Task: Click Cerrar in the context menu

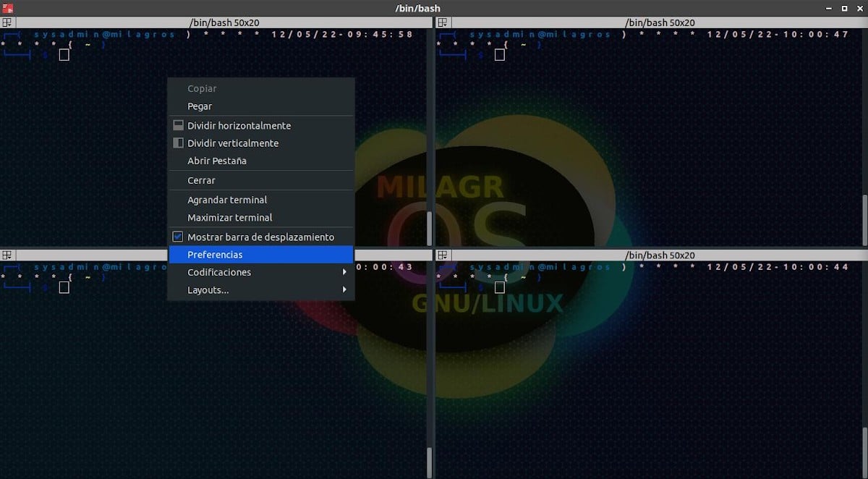Action: pos(261,180)
